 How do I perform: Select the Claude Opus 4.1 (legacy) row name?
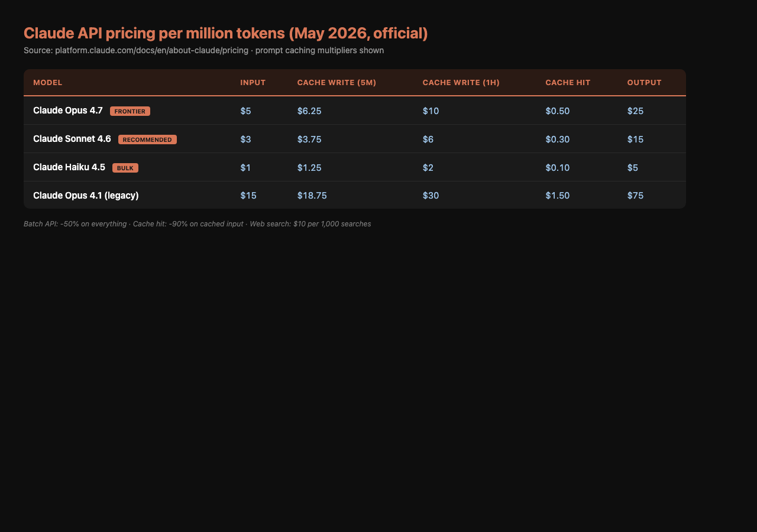pos(86,195)
